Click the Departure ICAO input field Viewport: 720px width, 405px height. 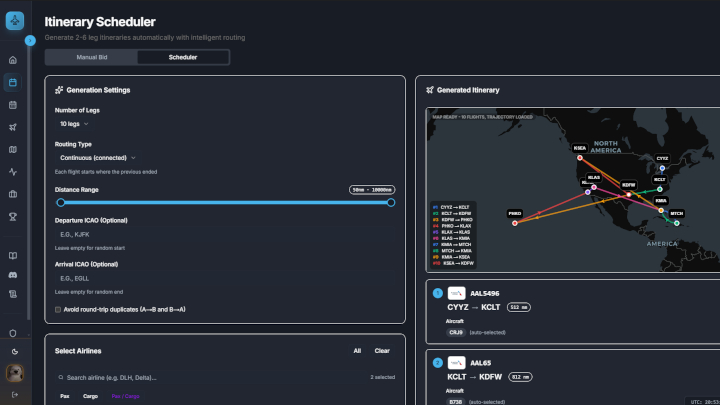pos(225,233)
